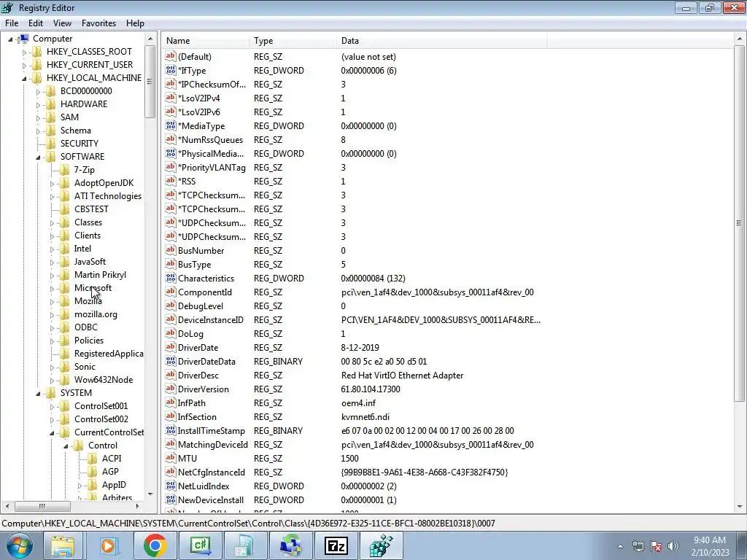Click the string icon of *RSS value
This screenshot has height=560, width=747.
click(x=171, y=181)
